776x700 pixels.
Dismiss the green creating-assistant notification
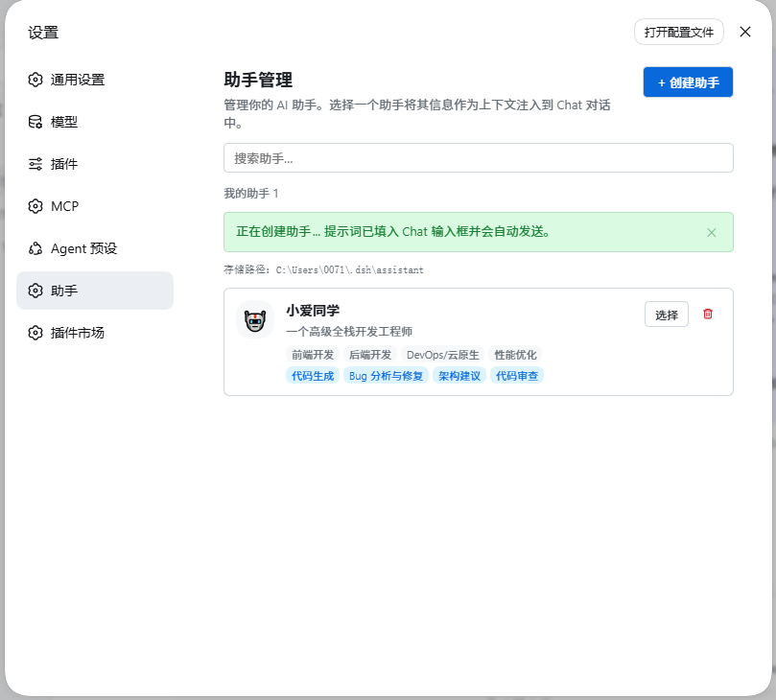[x=711, y=232]
